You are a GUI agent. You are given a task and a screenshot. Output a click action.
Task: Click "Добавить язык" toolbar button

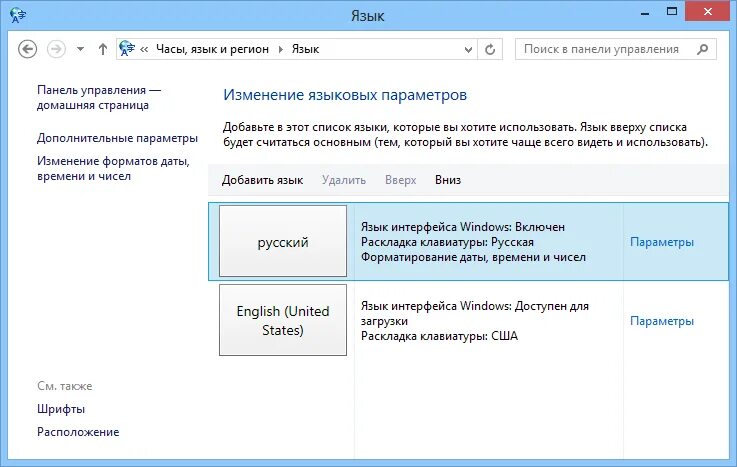pyautogui.click(x=262, y=180)
